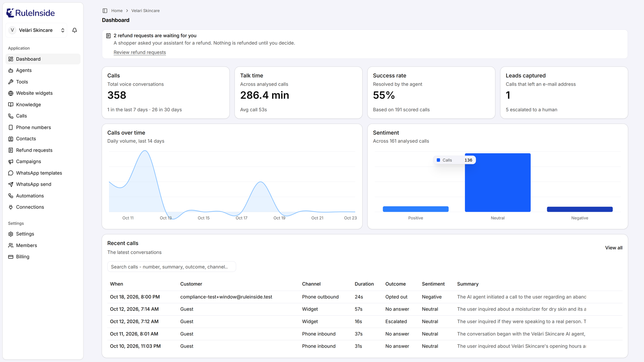Click the WhatsApp templates chat icon
The height and width of the screenshot is (362, 644).
tap(11, 173)
